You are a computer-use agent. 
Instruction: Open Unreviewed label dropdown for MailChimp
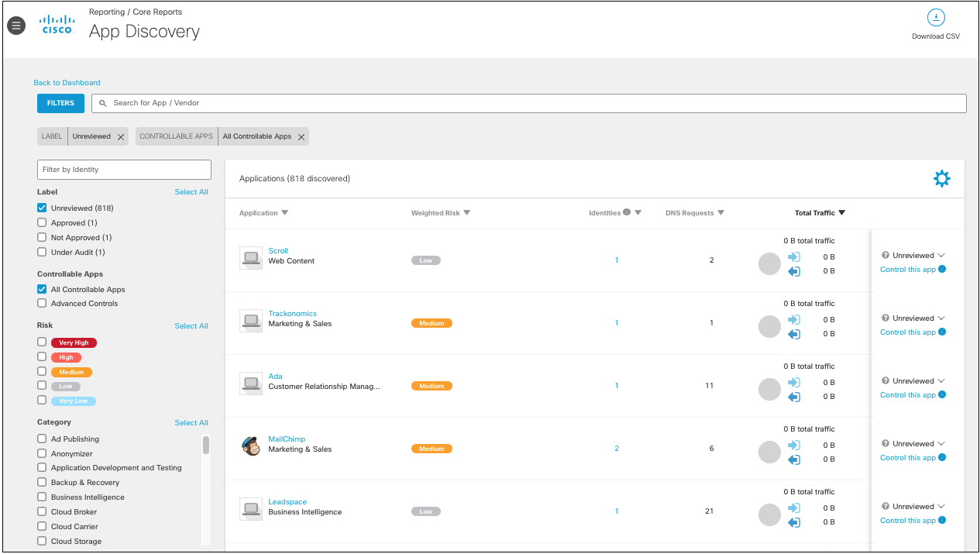(919, 443)
